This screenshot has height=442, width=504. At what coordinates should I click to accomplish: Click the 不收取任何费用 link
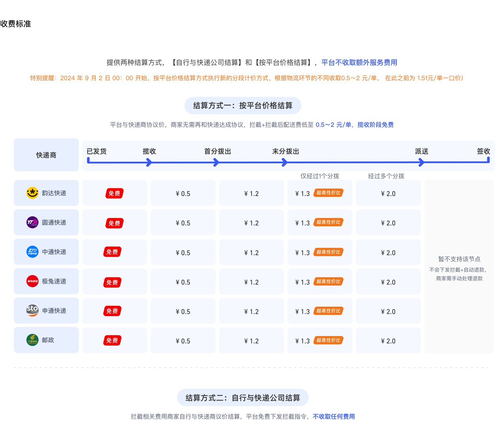click(333, 416)
